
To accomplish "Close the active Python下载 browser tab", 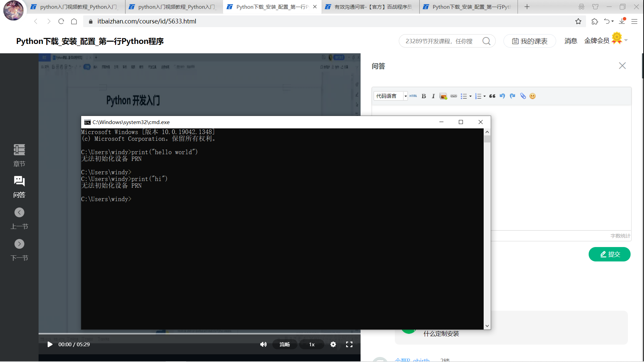I will pyautogui.click(x=315, y=7).
